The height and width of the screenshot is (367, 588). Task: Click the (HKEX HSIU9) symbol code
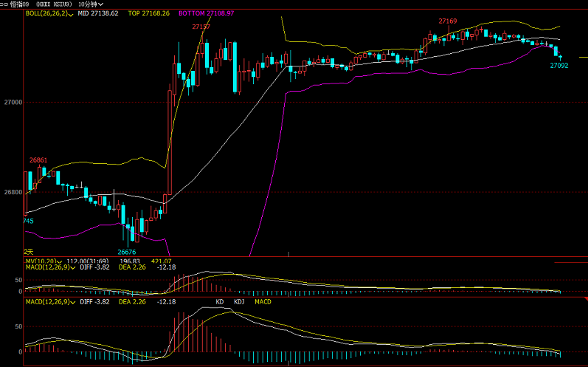[54, 4]
